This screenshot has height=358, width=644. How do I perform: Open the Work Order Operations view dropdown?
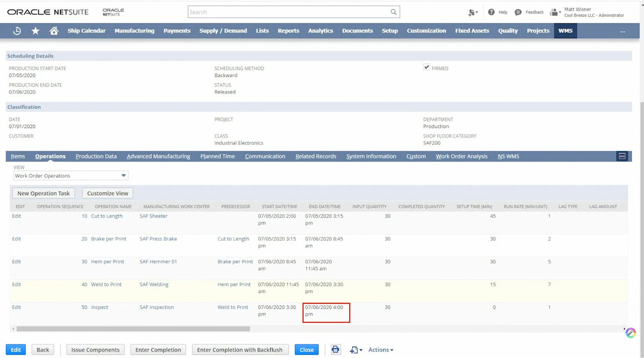point(71,175)
